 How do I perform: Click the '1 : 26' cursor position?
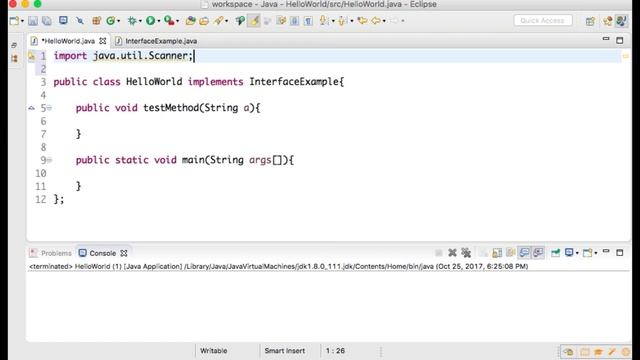coord(335,351)
